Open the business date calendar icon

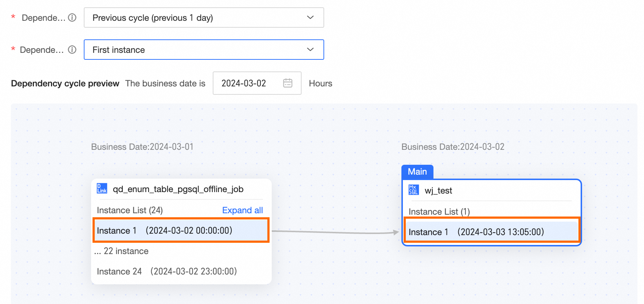(288, 83)
